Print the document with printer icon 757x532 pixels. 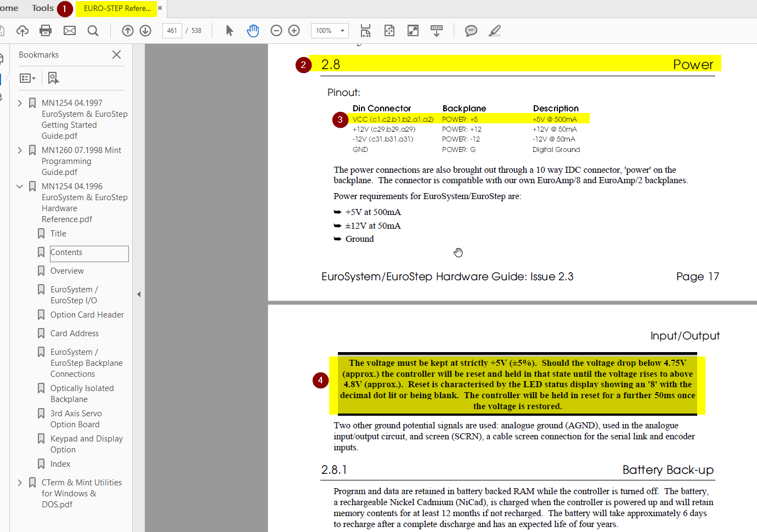[x=46, y=31]
